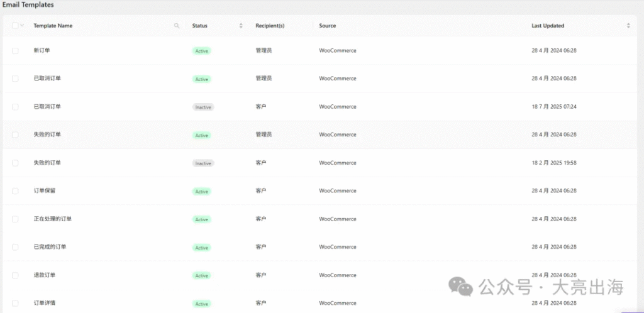Image resolution: width=644 pixels, height=313 pixels.
Task: Click the Last Updated date of 新订单
Action: [554, 50]
